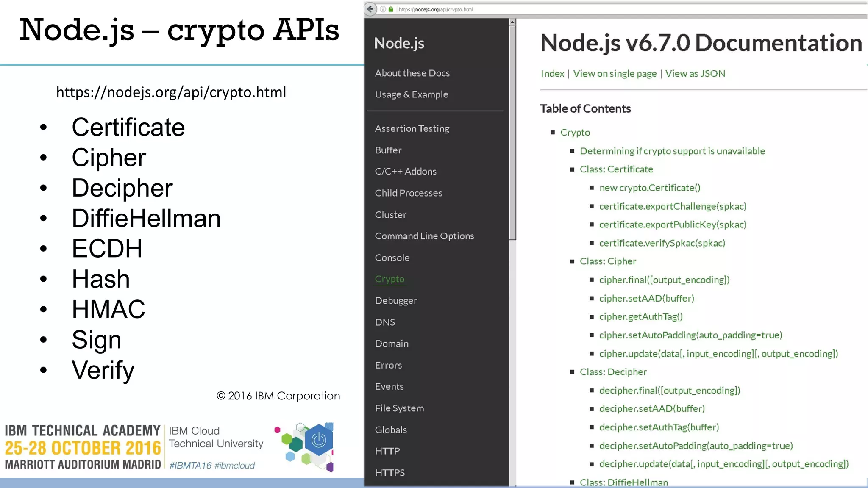Click the #IBMTA16 #ibmcloud hashtag text

pos(212,466)
